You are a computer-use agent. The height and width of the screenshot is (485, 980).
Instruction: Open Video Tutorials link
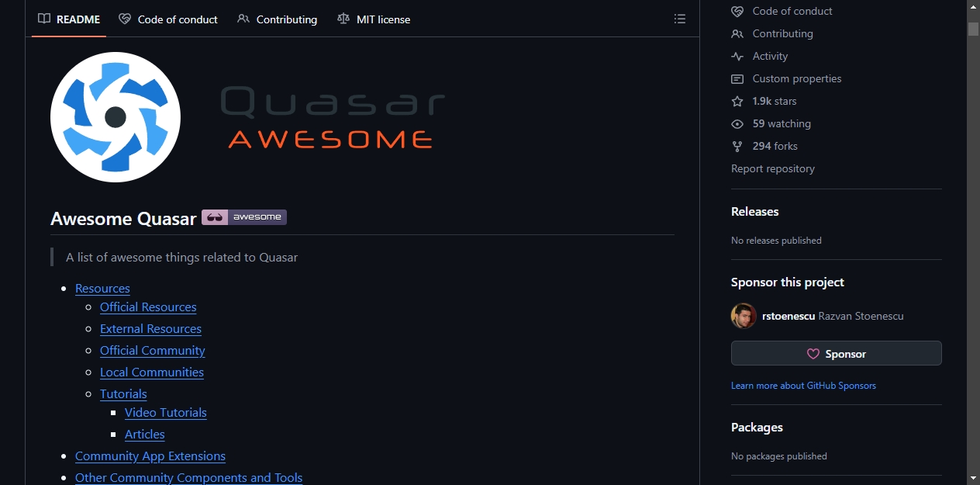pos(166,413)
